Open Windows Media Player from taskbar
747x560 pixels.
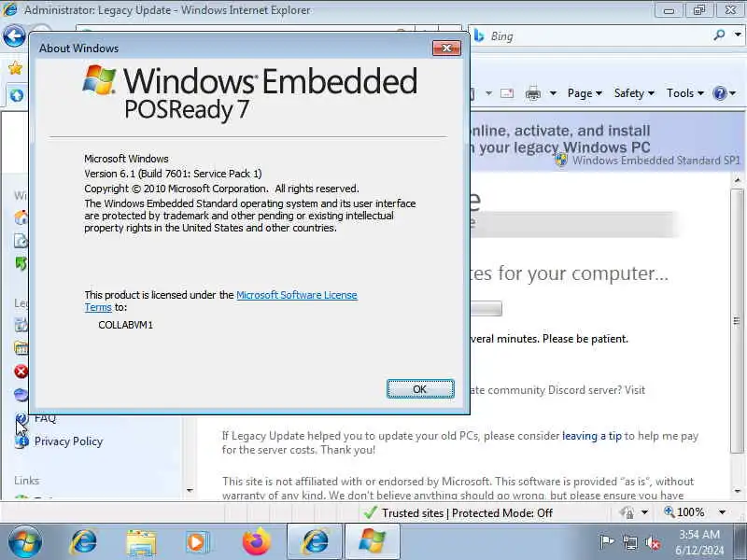point(197,542)
